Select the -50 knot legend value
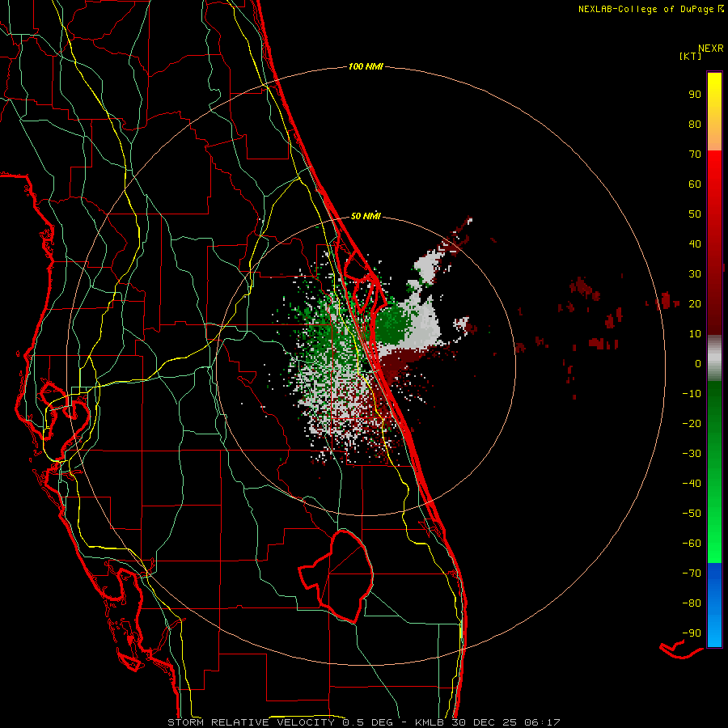Screen dimensions: 728x728 (692, 514)
